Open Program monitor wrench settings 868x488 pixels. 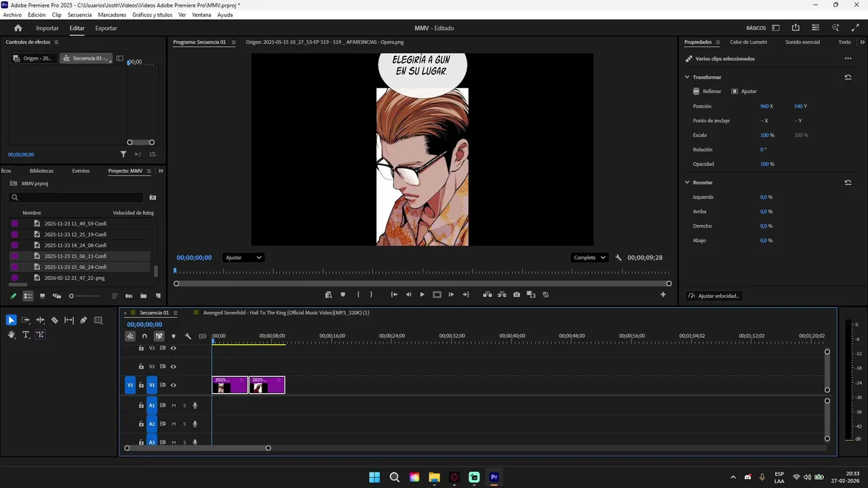pos(618,258)
